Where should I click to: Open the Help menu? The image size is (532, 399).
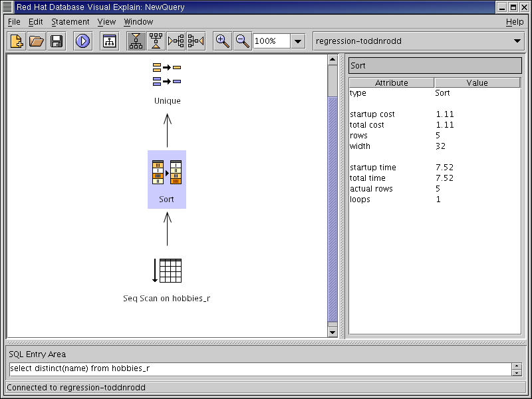(x=515, y=22)
